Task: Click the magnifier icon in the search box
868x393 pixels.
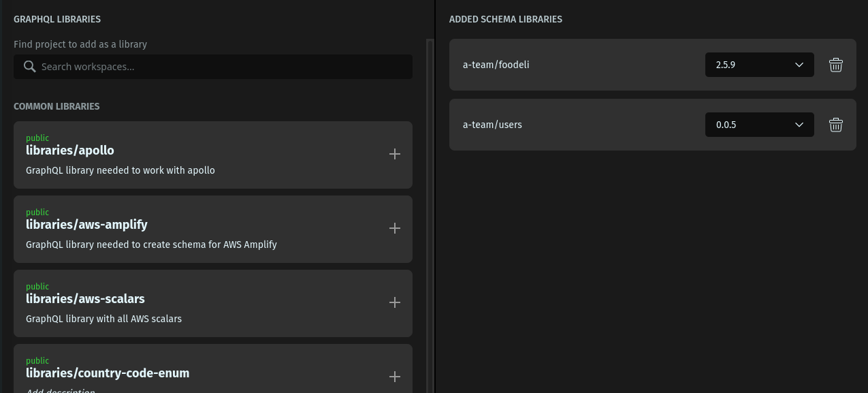Action: click(29, 67)
